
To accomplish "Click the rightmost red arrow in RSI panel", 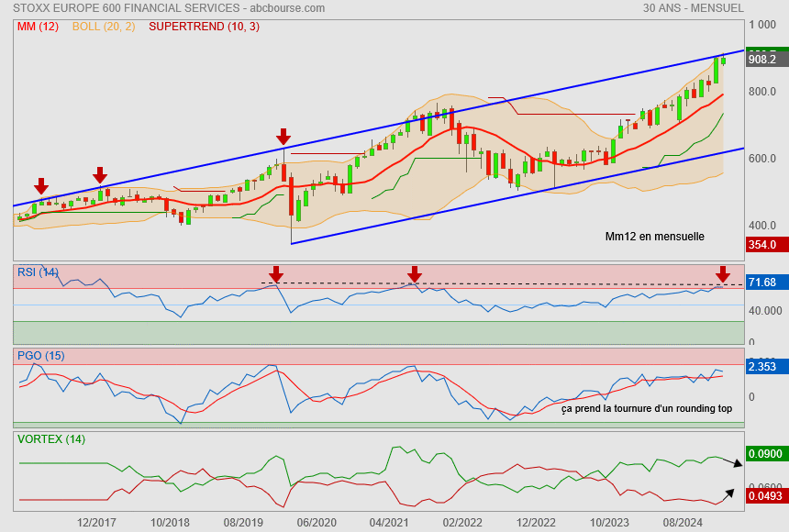I will [723, 274].
